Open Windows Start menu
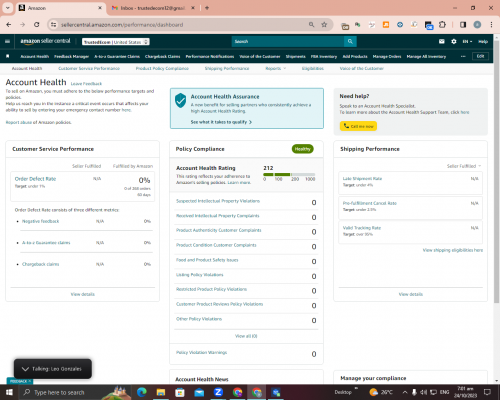 pos(9,392)
